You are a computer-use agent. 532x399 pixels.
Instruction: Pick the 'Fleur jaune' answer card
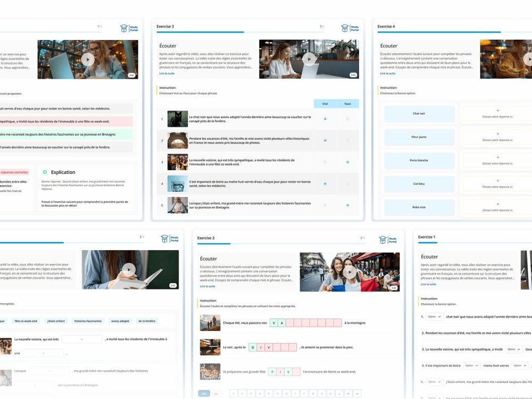[x=419, y=137]
